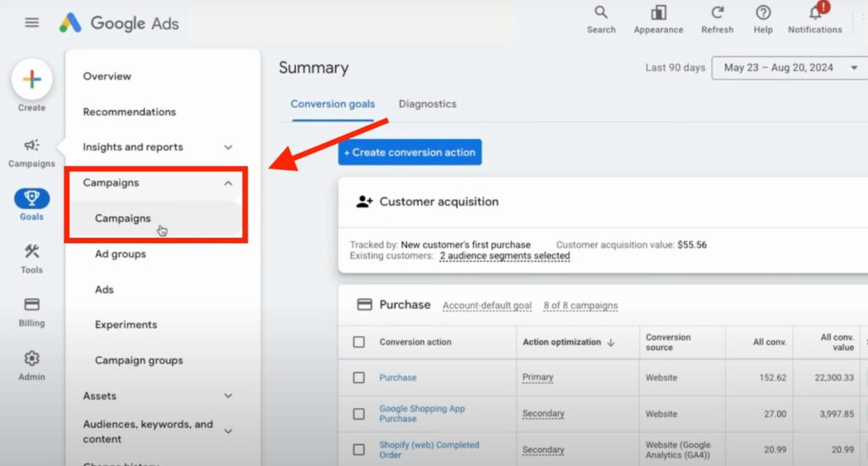Click the Conversion action column header
The width and height of the screenshot is (868, 466).
[415, 342]
